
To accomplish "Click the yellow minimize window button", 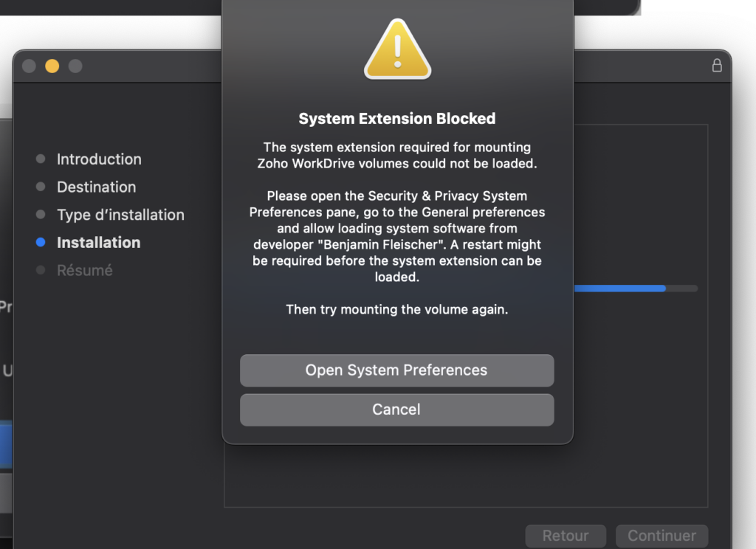I will tap(52, 66).
